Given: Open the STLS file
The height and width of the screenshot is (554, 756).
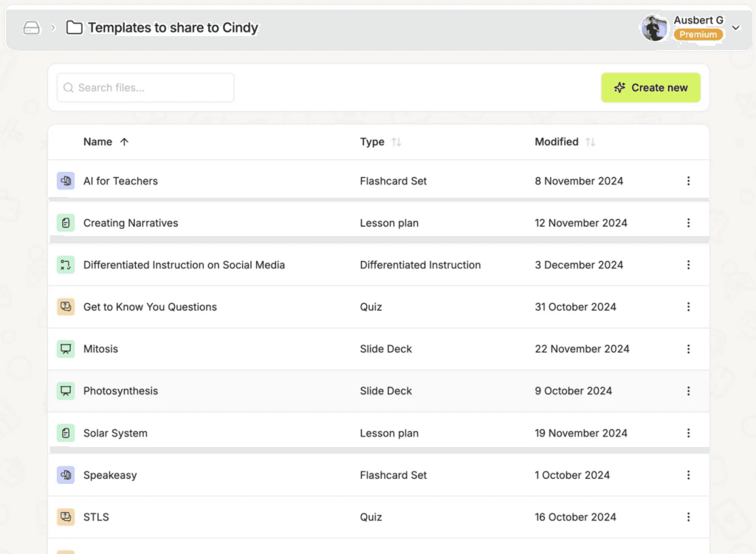Looking at the screenshot, I should [96, 517].
